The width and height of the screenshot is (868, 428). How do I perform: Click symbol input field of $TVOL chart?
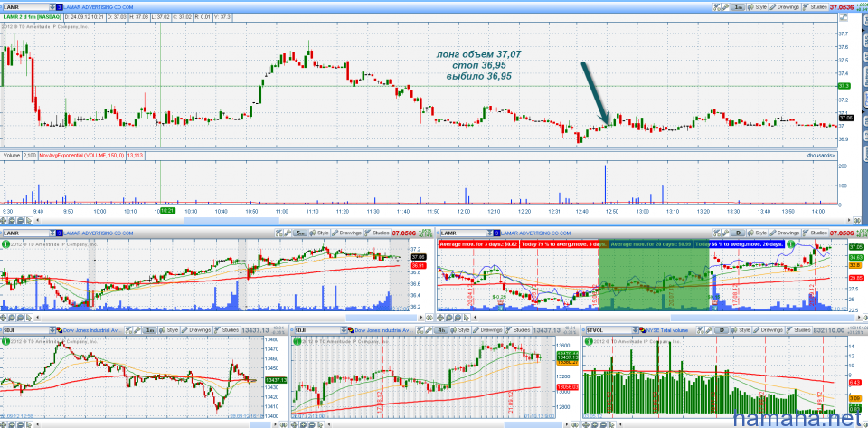(x=609, y=330)
